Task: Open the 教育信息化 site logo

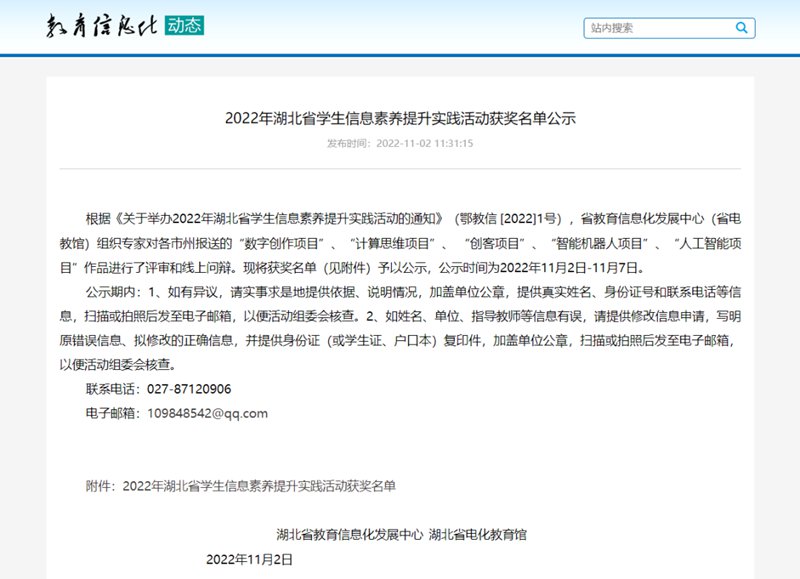Action: [102, 26]
